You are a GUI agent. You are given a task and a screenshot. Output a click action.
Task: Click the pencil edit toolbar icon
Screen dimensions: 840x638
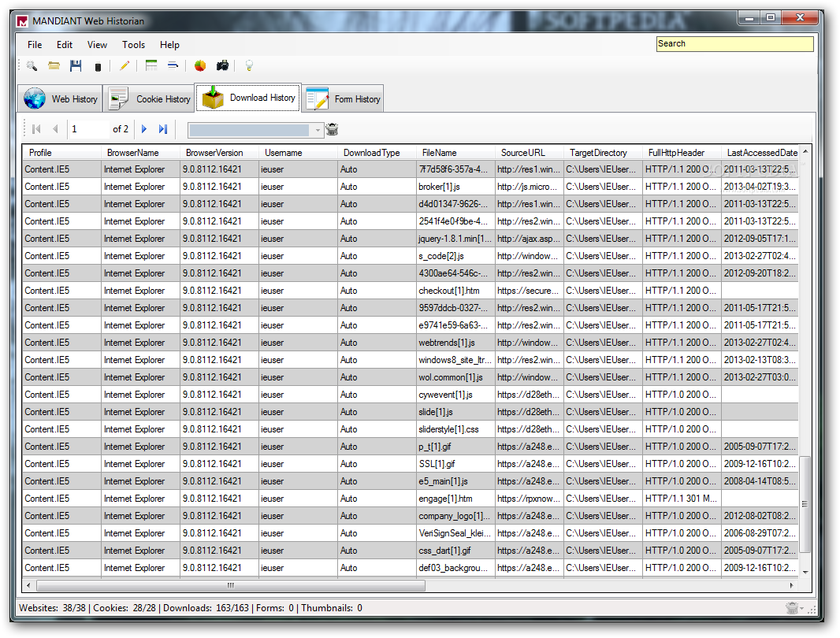[125, 66]
